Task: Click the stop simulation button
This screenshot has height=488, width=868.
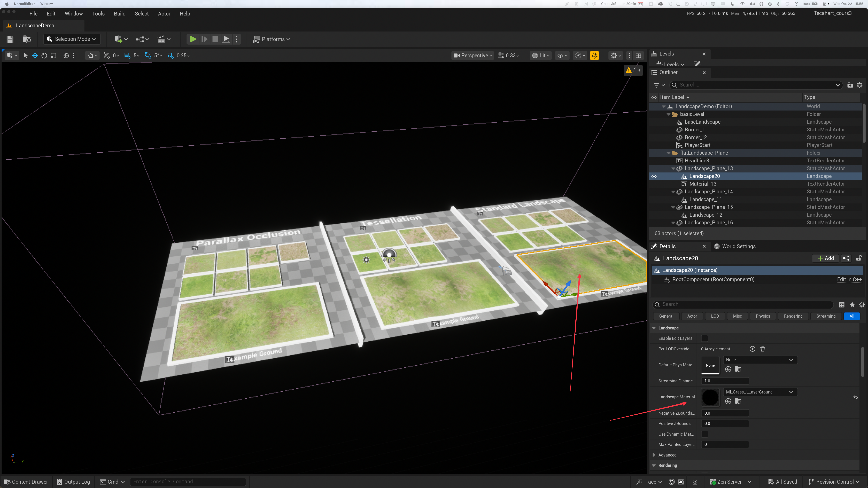Action: tap(215, 39)
